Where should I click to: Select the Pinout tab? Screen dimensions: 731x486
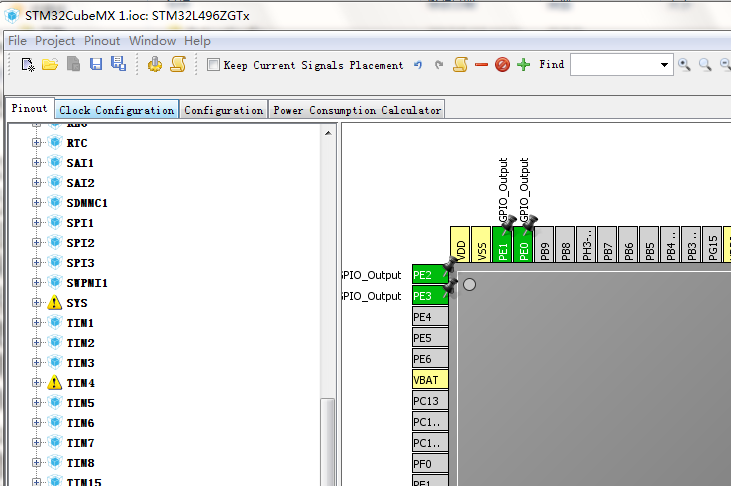tap(29, 108)
